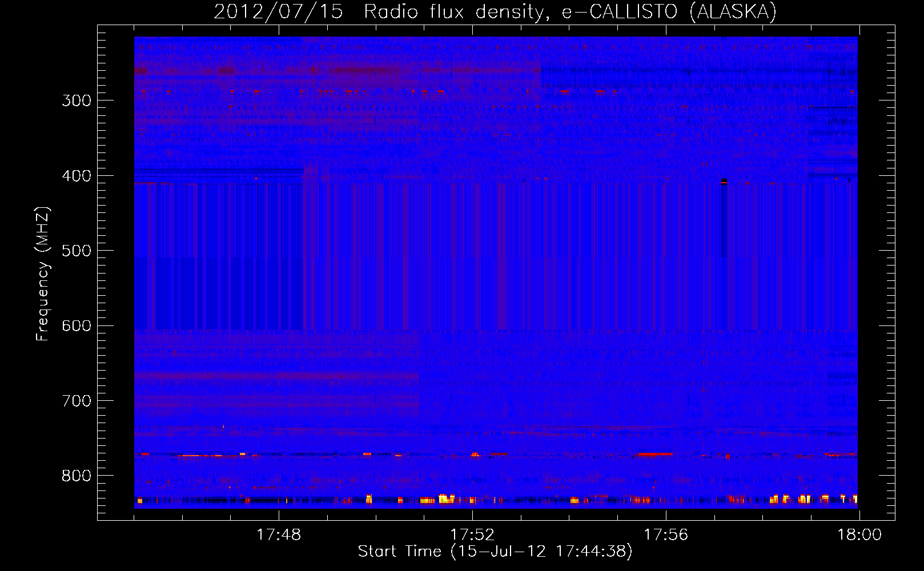This screenshot has width=924, height=571.
Task: Select the 300 frequency tick label
Action: point(77,100)
